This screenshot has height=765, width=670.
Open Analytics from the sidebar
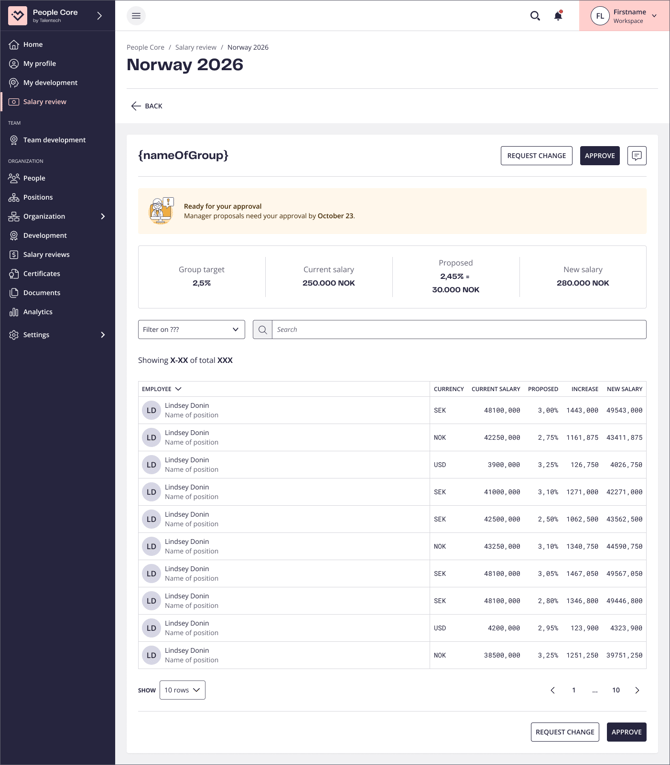(x=38, y=312)
